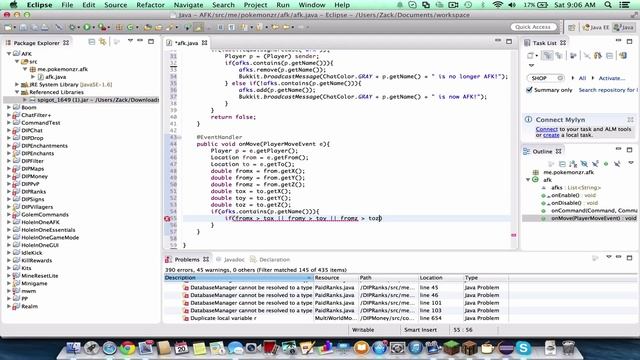Viewport: 640px width, 360px height.
Task: Toggle Sort in Outline view
Action: pyautogui.click(x=573, y=164)
